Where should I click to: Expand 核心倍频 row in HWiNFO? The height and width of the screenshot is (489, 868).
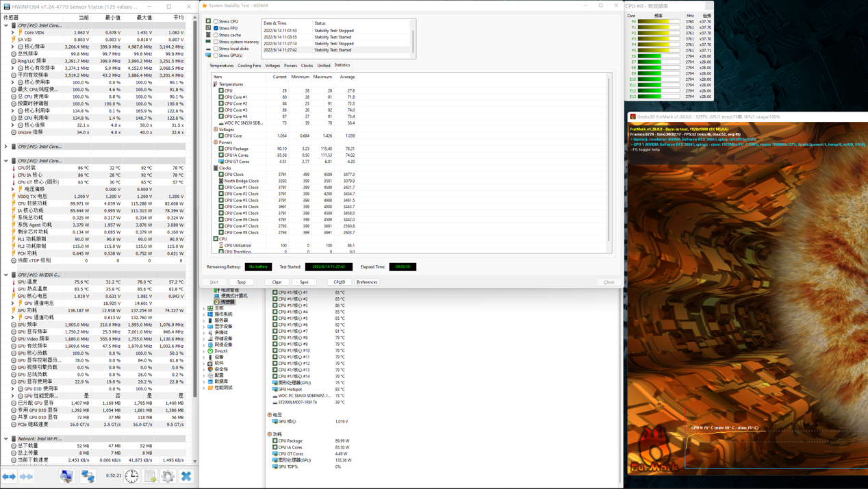[13, 125]
